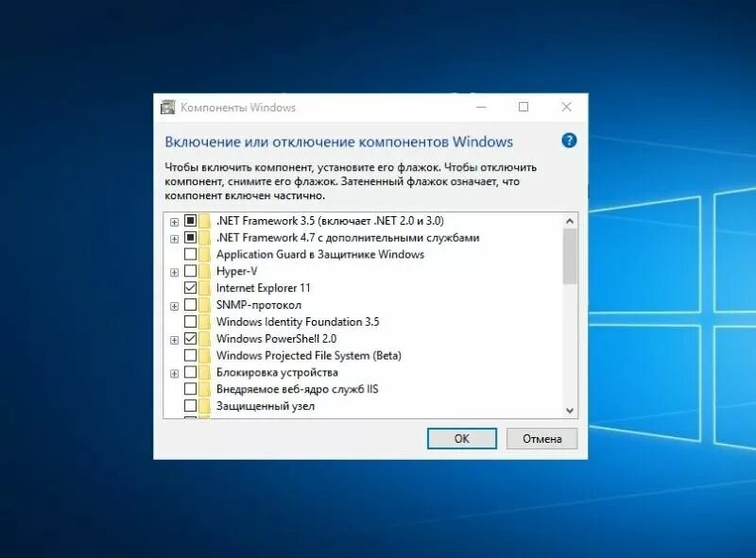Enable the Hyper-V checkbox
The height and width of the screenshot is (558, 756).
[191, 271]
